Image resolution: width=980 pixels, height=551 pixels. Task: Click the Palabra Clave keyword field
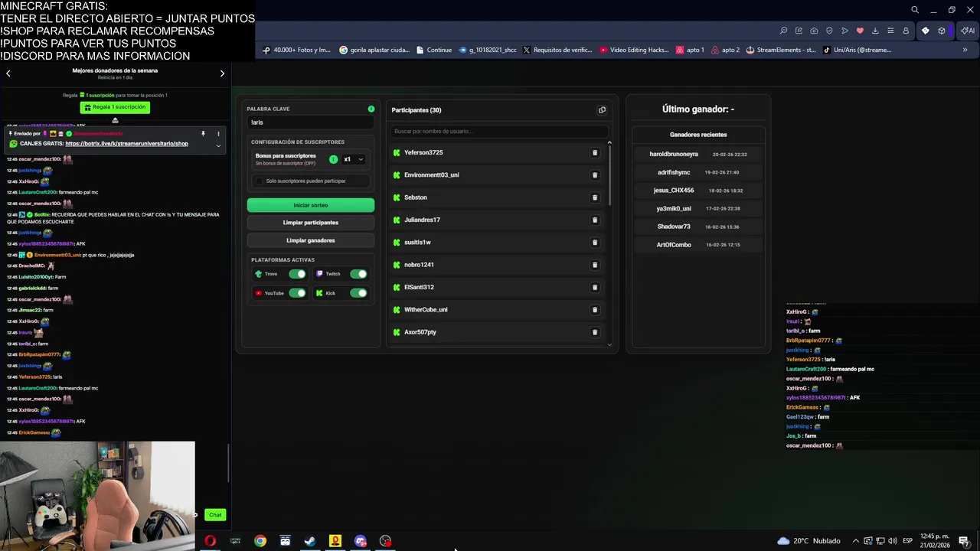tap(311, 122)
